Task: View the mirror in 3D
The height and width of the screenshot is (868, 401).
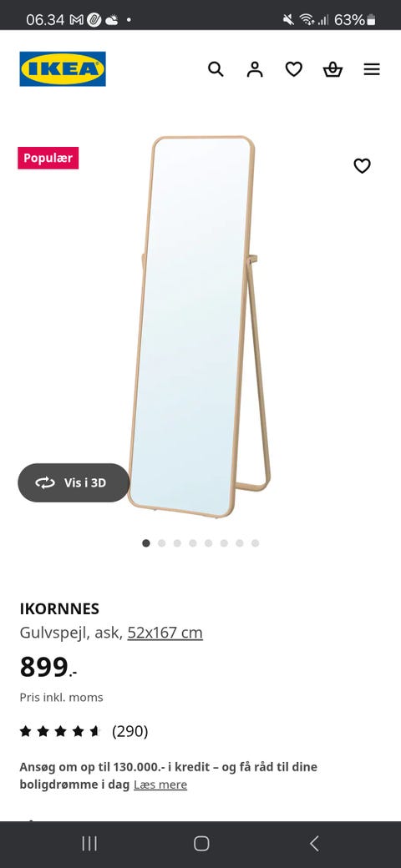Action: click(74, 482)
